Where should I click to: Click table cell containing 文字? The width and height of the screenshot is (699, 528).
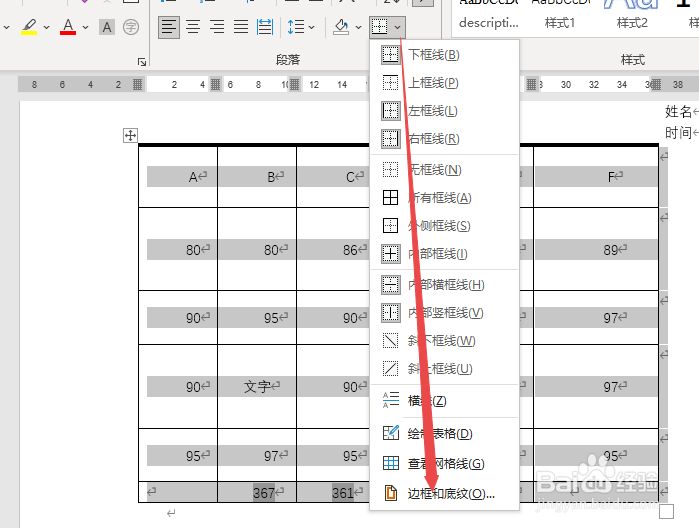257,387
